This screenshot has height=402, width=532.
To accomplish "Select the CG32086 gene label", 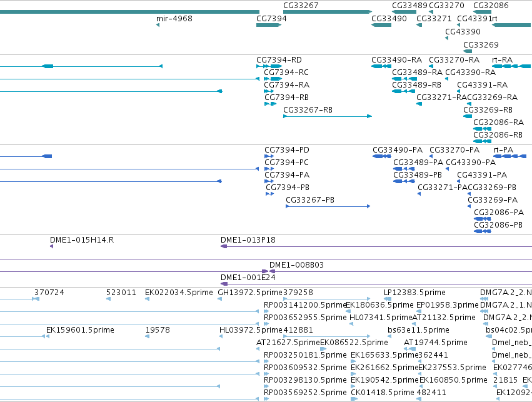I will [491, 6].
